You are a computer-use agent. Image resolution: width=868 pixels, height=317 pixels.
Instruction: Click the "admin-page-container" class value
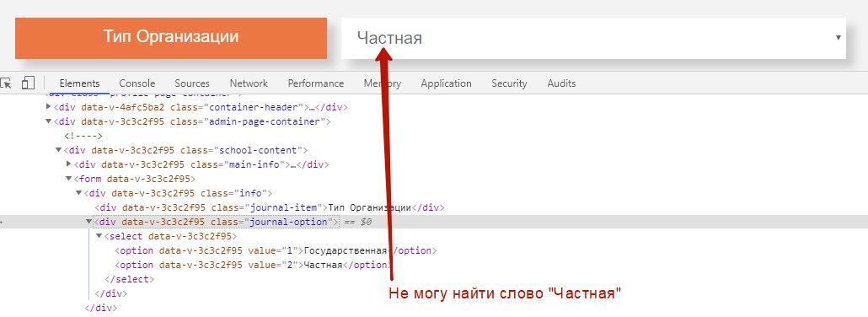coord(265,121)
